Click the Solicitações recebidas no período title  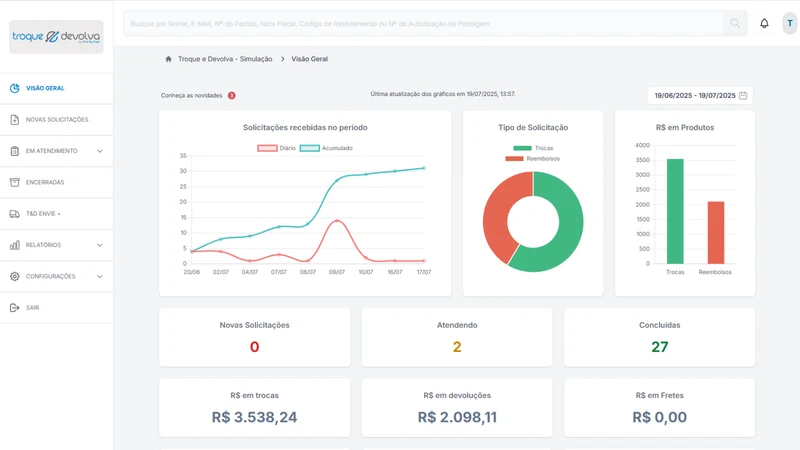(305, 128)
